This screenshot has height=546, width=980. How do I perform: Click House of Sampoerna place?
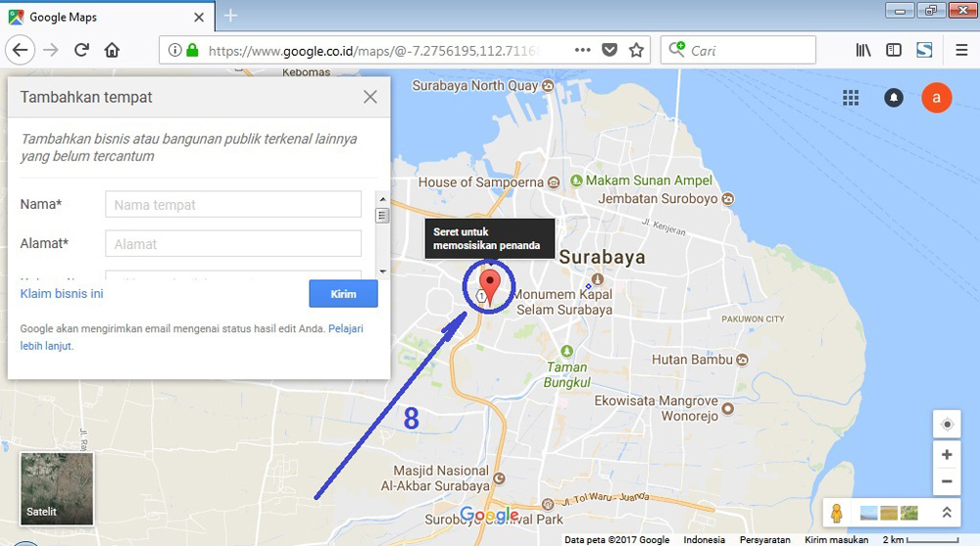(x=488, y=182)
